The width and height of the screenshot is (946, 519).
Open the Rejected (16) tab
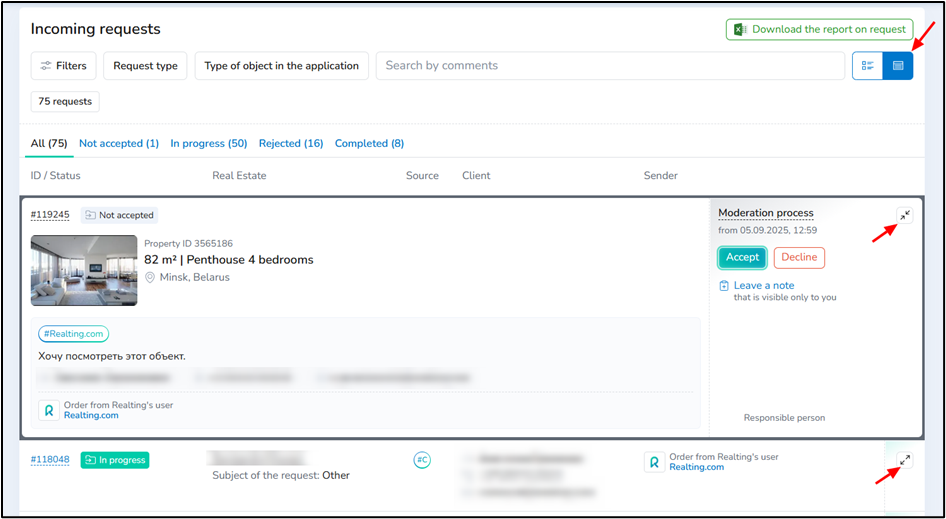(x=291, y=143)
